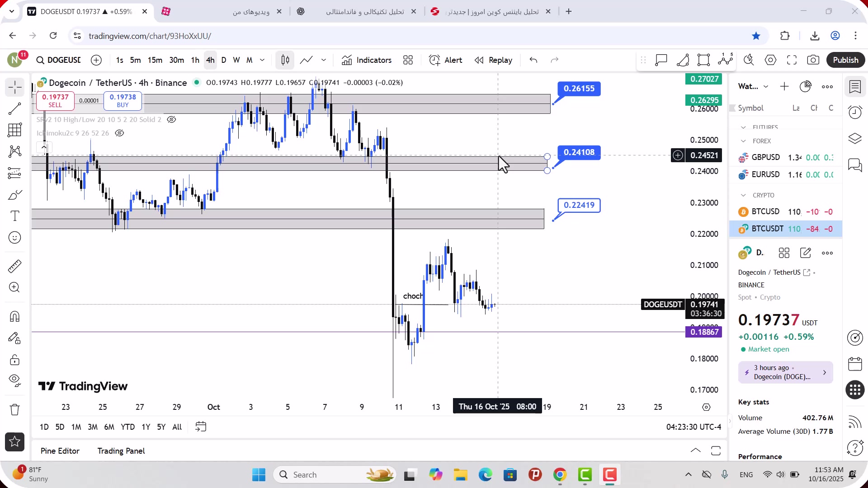Select the 5m timeframe

[x=135, y=60]
